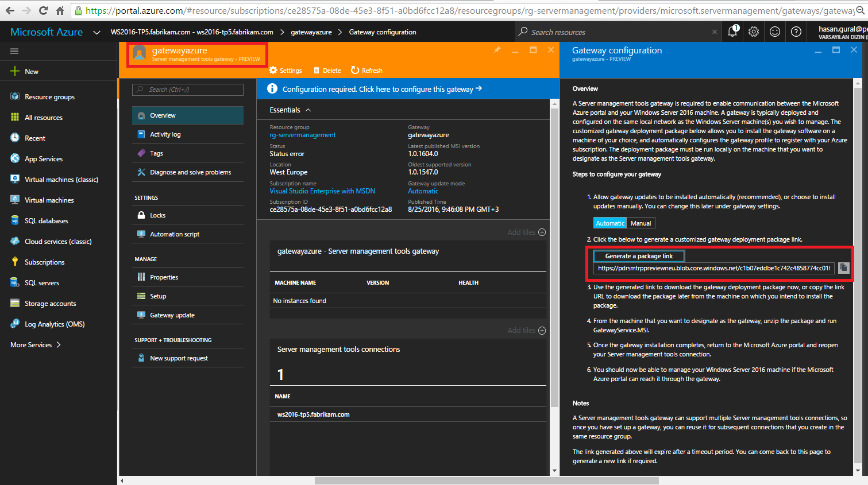Click the New plus icon
Screen dimensions: 868x485
tap(15, 71)
